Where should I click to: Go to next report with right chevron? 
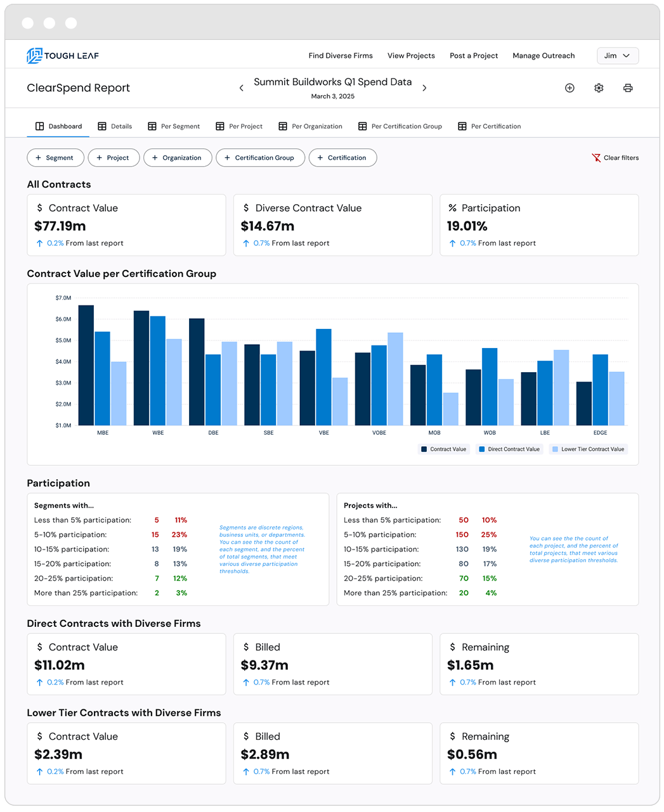pos(424,88)
